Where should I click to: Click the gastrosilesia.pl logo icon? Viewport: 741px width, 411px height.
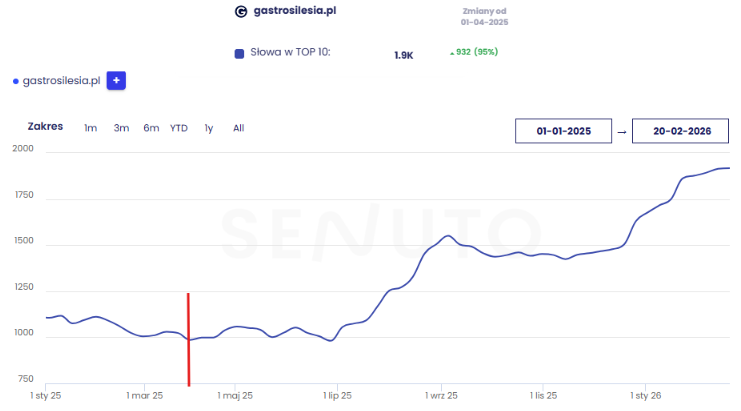pyautogui.click(x=240, y=12)
